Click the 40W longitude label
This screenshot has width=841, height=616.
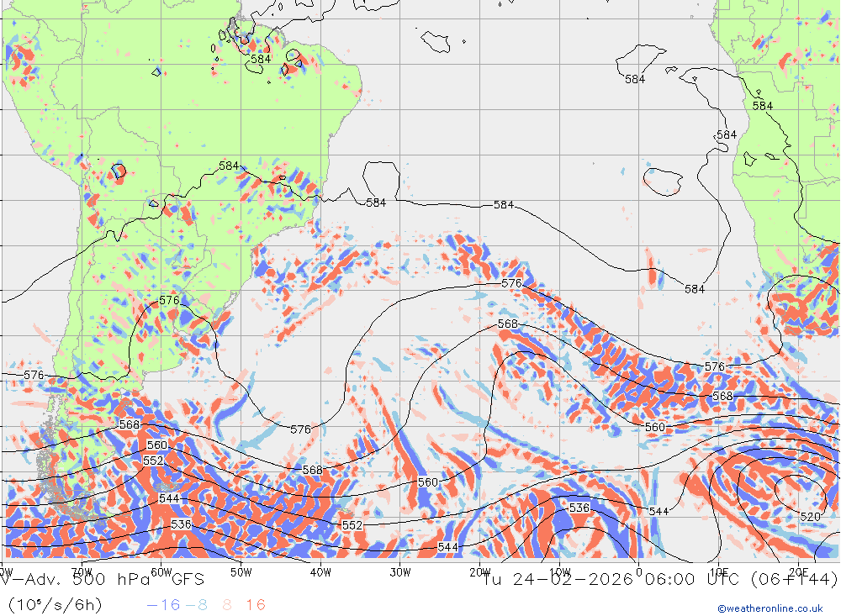point(320,572)
